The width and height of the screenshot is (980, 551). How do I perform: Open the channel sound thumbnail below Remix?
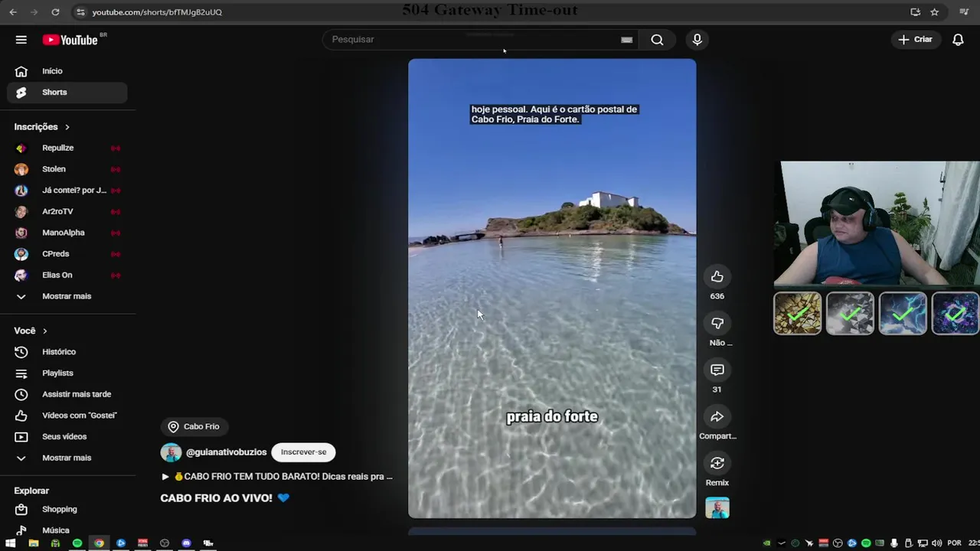point(717,508)
